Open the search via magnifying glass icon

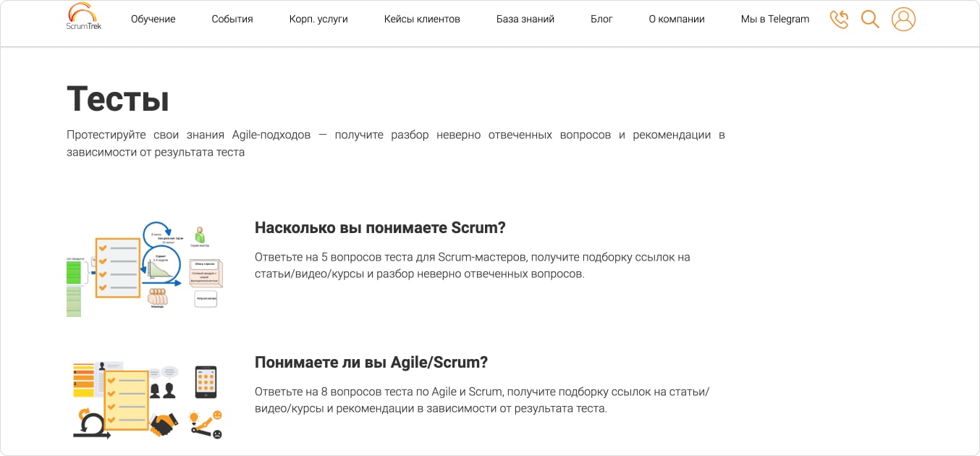point(870,19)
